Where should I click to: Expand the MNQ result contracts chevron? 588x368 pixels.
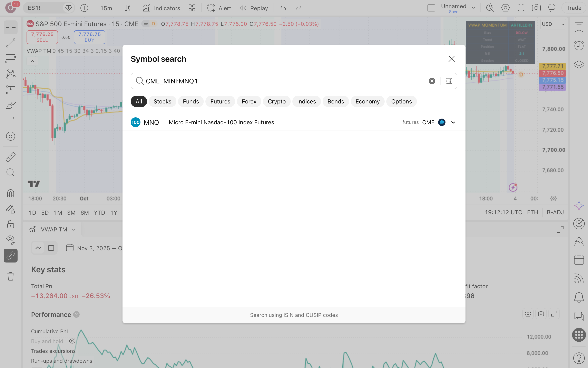coord(453,122)
